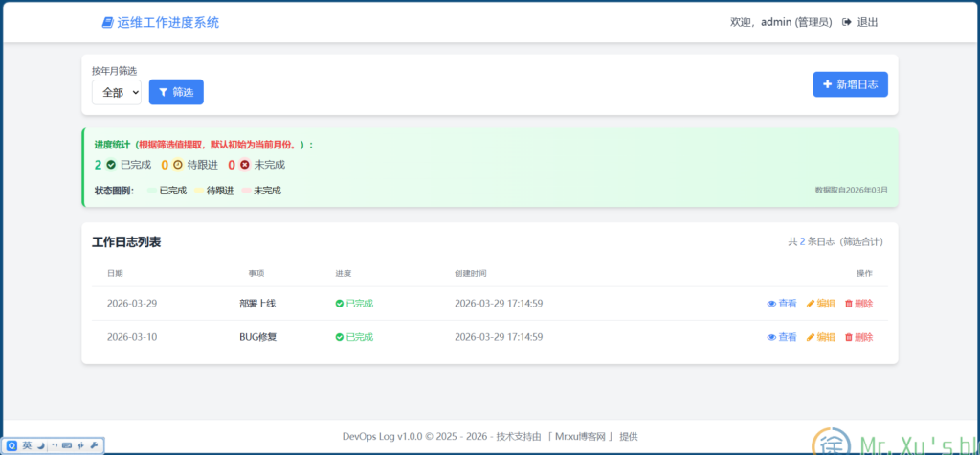Delete the 部署上线 log entry
The image size is (980, 455).
[858, 304]
